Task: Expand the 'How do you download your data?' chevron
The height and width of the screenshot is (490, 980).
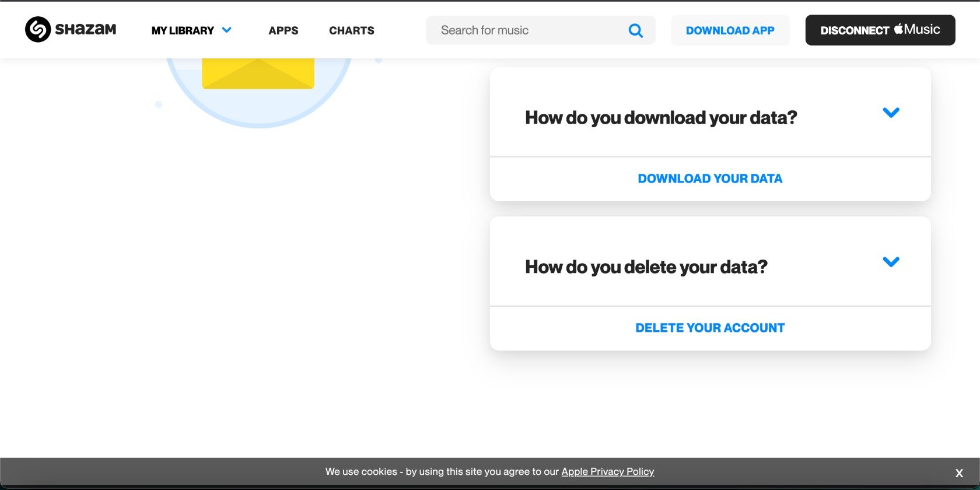Action: [x=891, y=113]
